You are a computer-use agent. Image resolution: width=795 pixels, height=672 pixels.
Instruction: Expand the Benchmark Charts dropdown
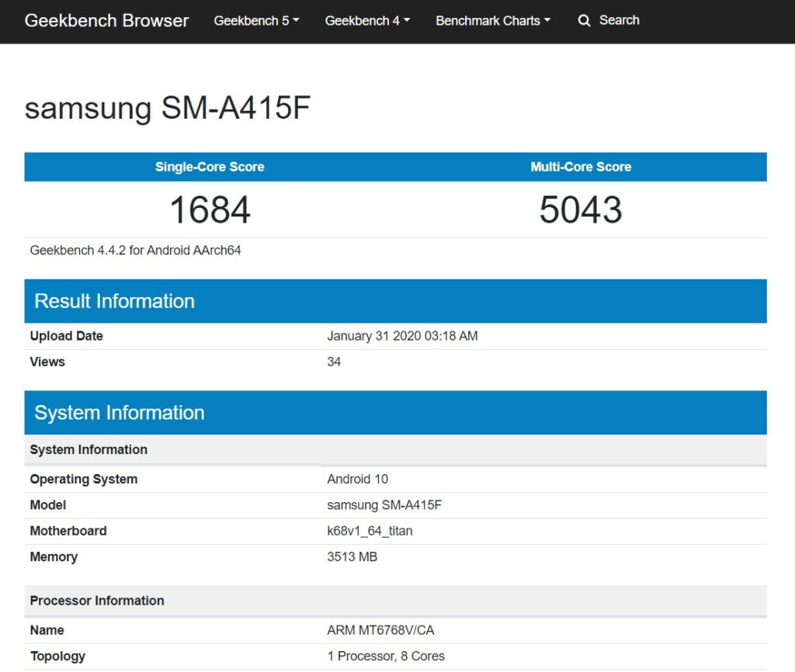[493, 21]
